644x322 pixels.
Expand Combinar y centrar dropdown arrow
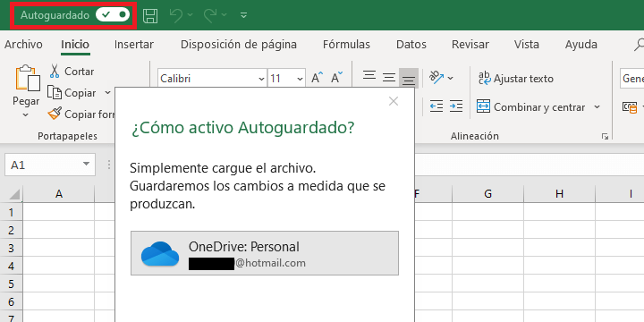[597, 107]
